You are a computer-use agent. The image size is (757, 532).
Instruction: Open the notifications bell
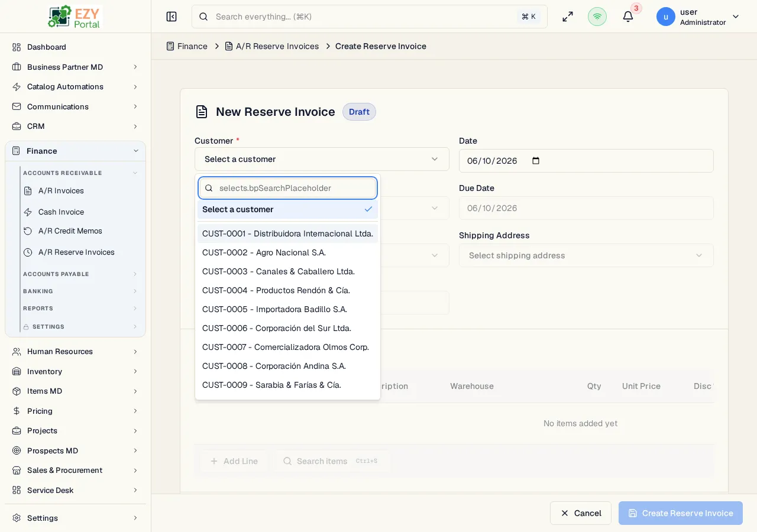pyautogui.click(x=628, y=17)
